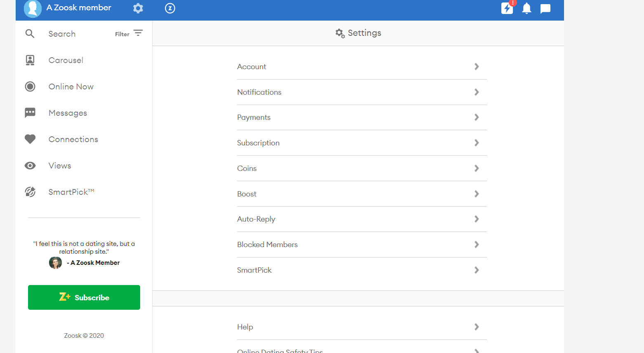The height and width of the screenshot is (353, 644).
Task: Open settings gear icon in header
Action: tap(138, 8)
